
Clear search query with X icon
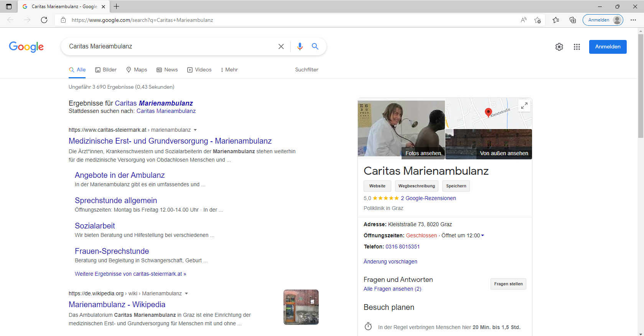(x=281, y=46)
